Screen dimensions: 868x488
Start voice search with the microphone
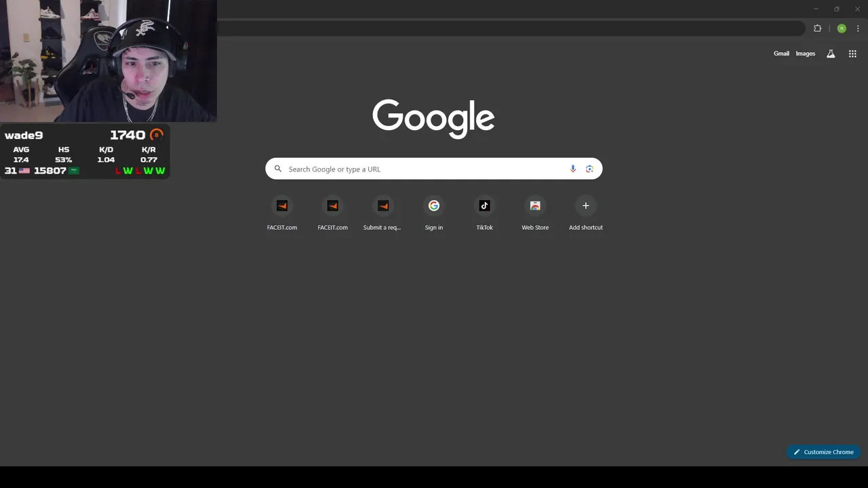pyautogui.click(x=573, y=169)
